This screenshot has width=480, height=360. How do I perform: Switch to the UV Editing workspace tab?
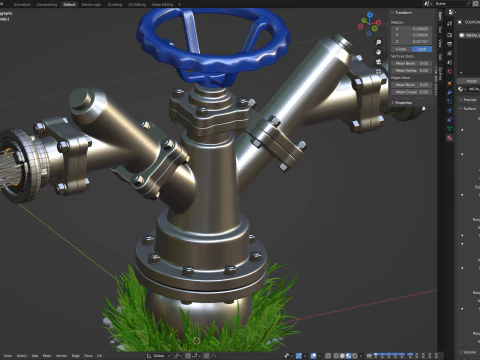pos(137,5)
